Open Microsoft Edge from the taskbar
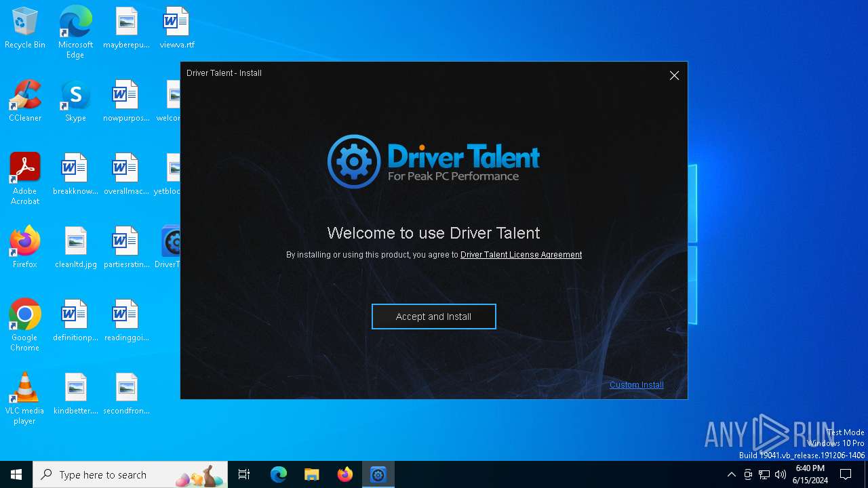 [x=279, y=474]
